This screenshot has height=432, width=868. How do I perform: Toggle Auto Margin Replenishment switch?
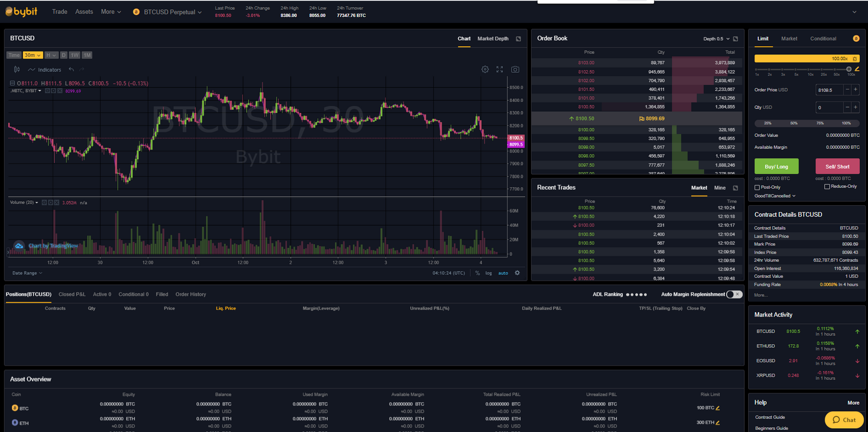734,294
